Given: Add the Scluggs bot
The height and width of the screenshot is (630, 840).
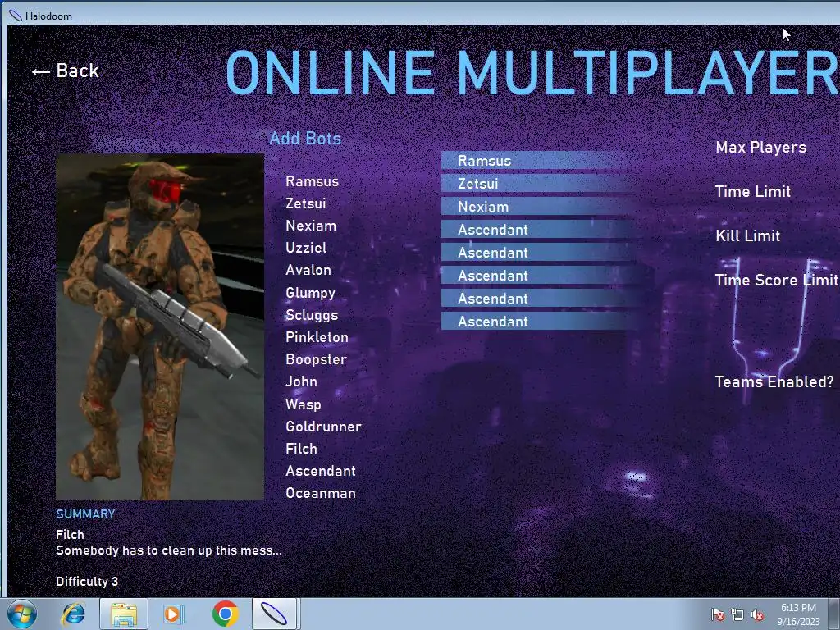Looking at the screenshot, I should 312,315.
